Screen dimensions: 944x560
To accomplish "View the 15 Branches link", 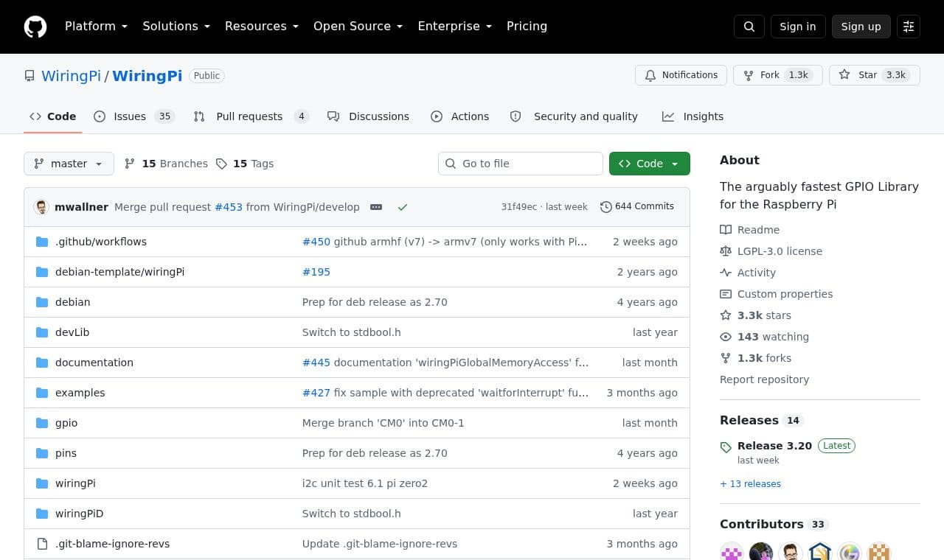I will [166, 164].
